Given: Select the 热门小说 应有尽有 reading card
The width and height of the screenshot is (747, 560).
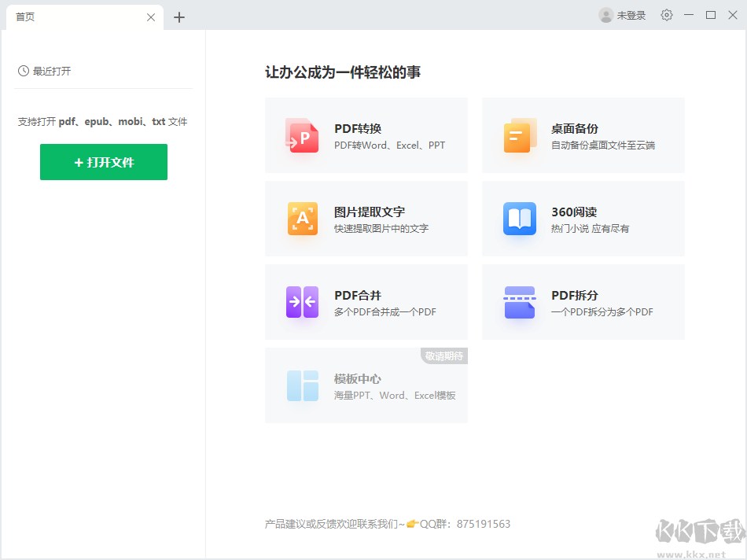Looking at the screenshot, I should 583,218.
